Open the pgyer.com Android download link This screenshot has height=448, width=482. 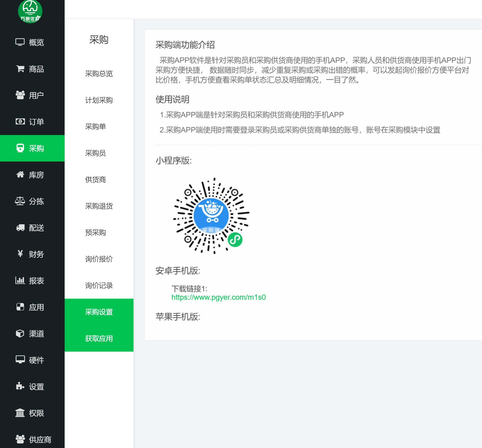(x=218, y=297)
